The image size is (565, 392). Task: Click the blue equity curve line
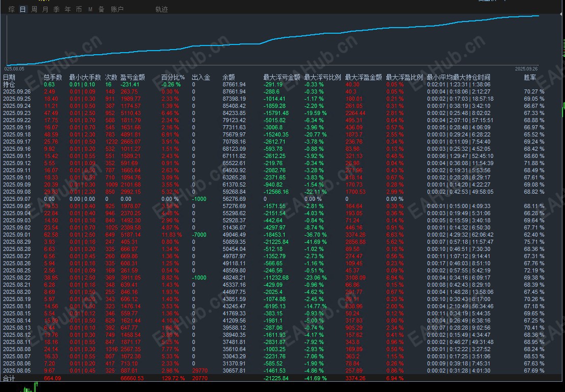pyautogui.click(x=274, y=40)
